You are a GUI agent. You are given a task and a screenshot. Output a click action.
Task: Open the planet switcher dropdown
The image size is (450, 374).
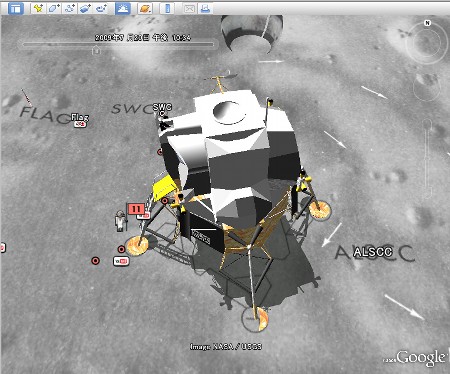point(145,8)
